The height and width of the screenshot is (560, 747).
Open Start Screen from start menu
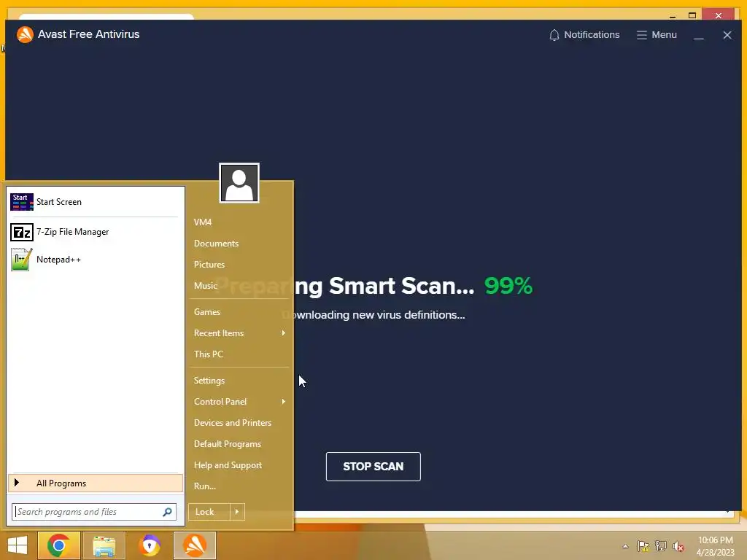coord(96,202)
